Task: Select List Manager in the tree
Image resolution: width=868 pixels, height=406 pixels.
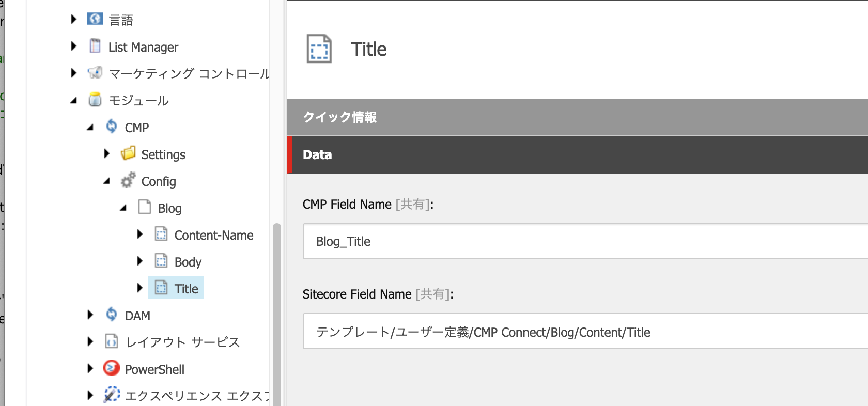Action: (143, 47)
